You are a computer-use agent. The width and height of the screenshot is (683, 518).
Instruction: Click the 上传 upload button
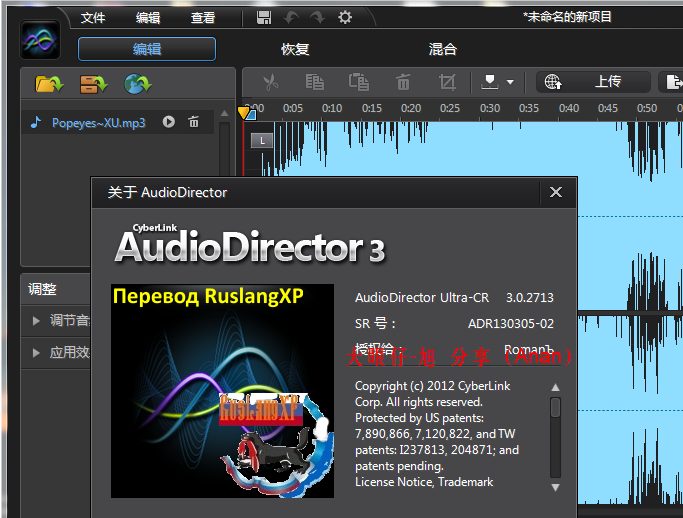pos(593,82)
